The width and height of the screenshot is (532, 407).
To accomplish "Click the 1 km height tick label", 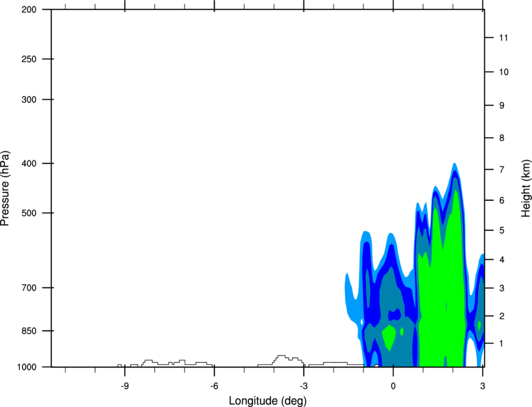I will point(502,344).
